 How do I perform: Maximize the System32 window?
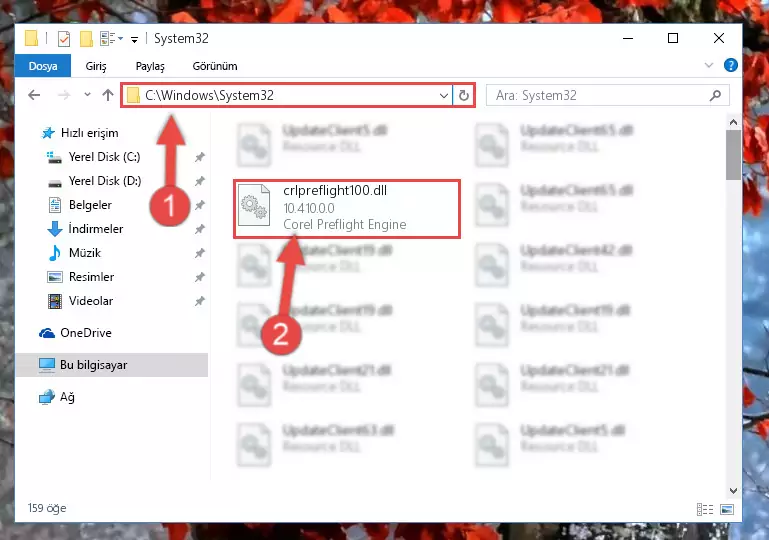pyautogui.click(x=673, y=38)
